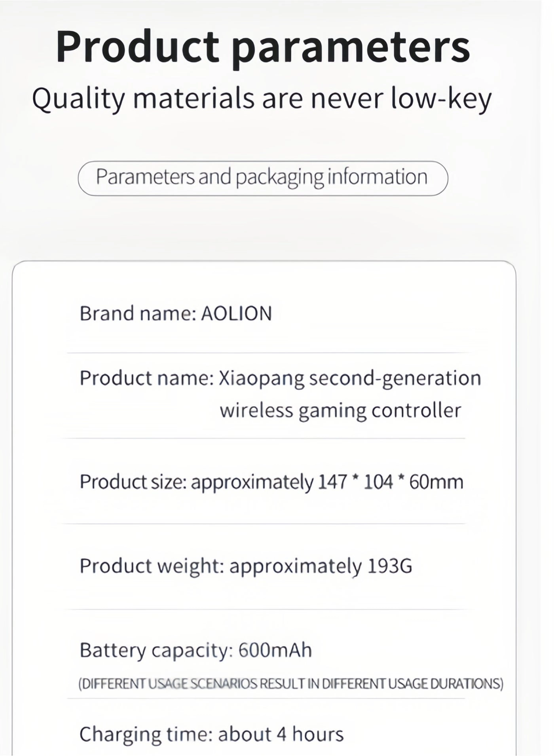The image size is (554, 756).
Task: Click the "wireless gaming controller" line
Action: [340, 410]
